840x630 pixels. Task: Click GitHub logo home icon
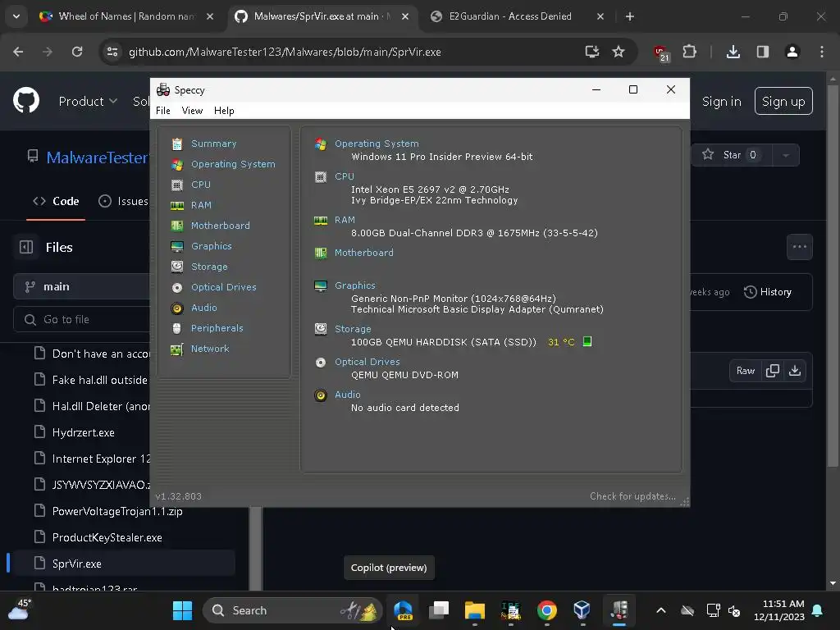coord(26,100)
